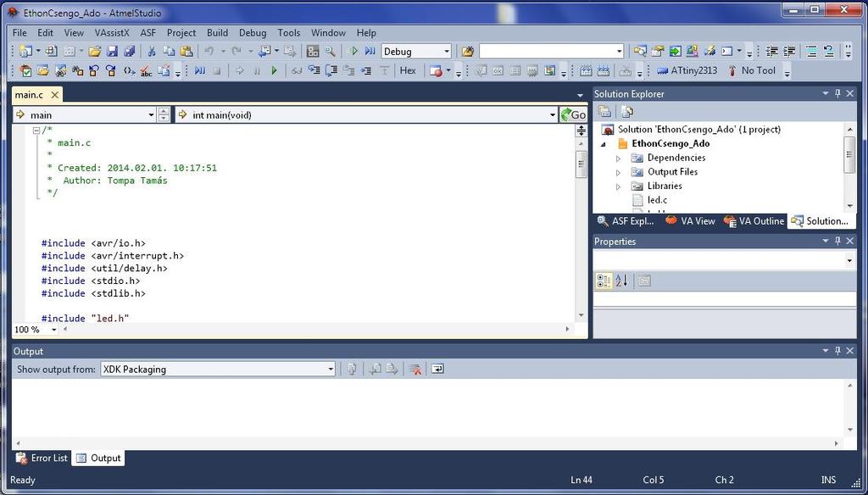This screenshot has height=495, width=868.
Task: Click the Go button in navigation bar
Action: point(574,114)
